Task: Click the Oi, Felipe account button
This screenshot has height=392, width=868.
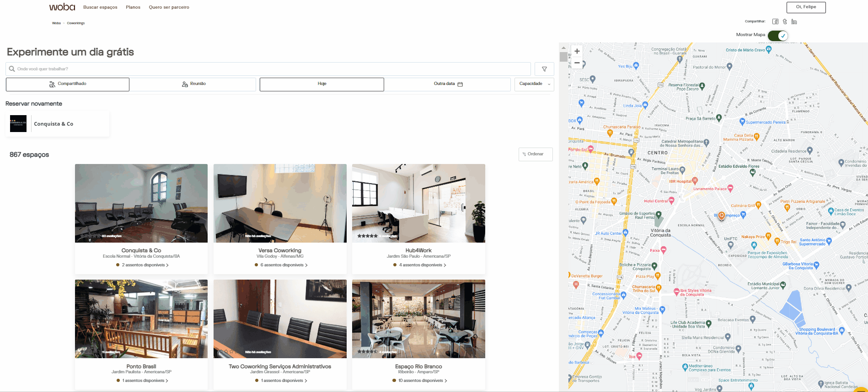Action: [x=806, y=7]
